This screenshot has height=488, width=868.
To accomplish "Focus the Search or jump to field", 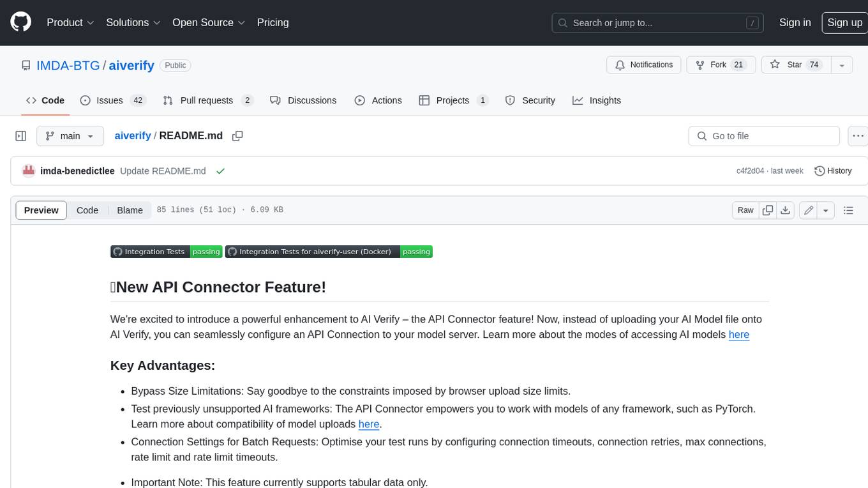I will pos(658,23).
